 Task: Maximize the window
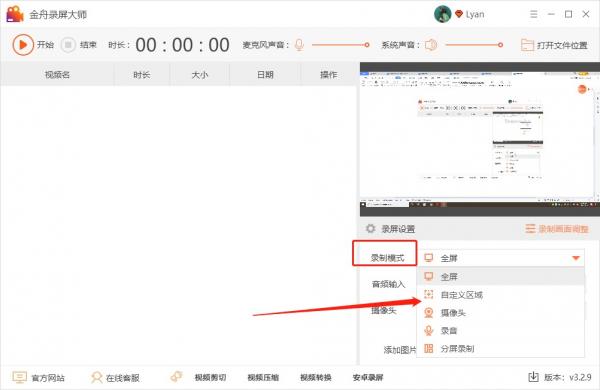569,14
